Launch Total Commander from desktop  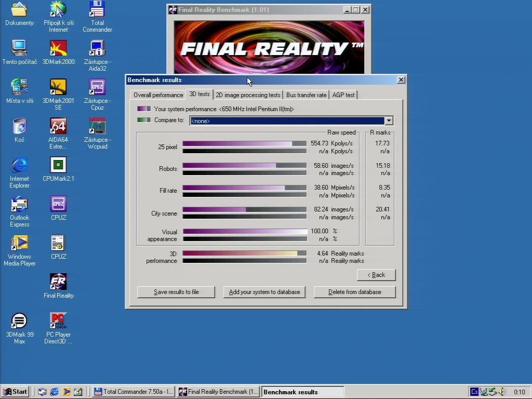pos(97,16)
